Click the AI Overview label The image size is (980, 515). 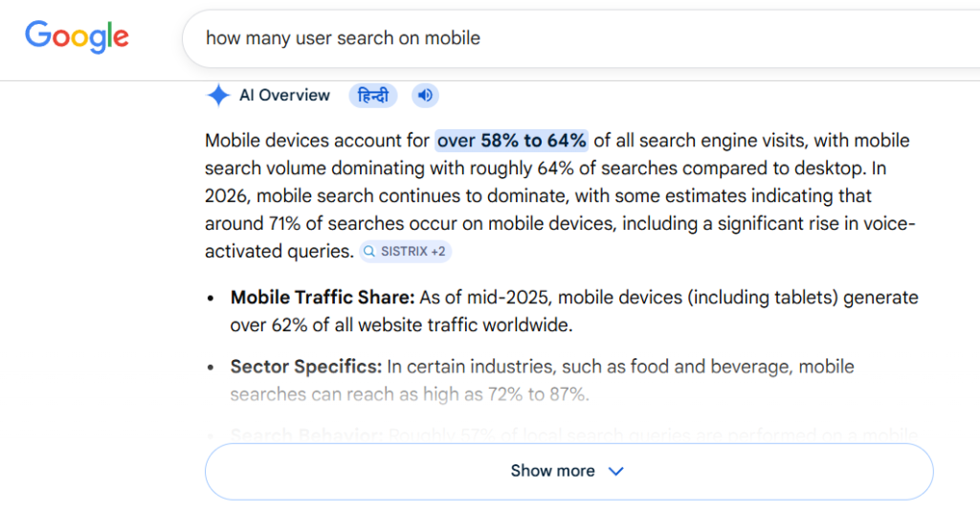pos(284,95)
